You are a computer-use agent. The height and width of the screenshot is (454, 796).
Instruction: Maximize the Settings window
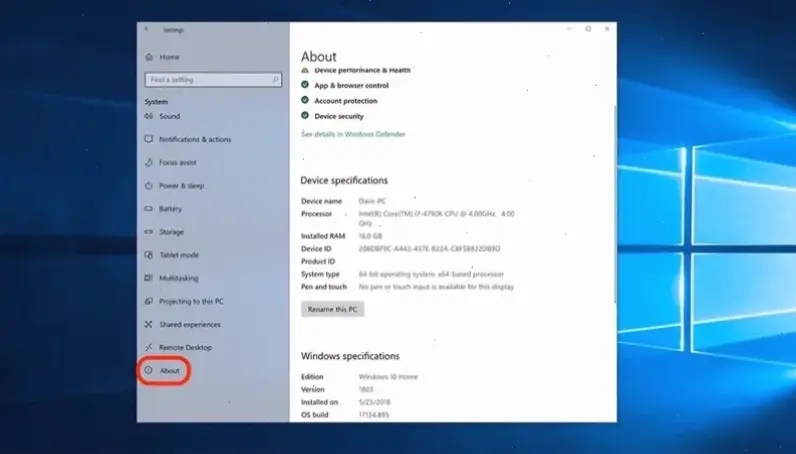(588, 29)
